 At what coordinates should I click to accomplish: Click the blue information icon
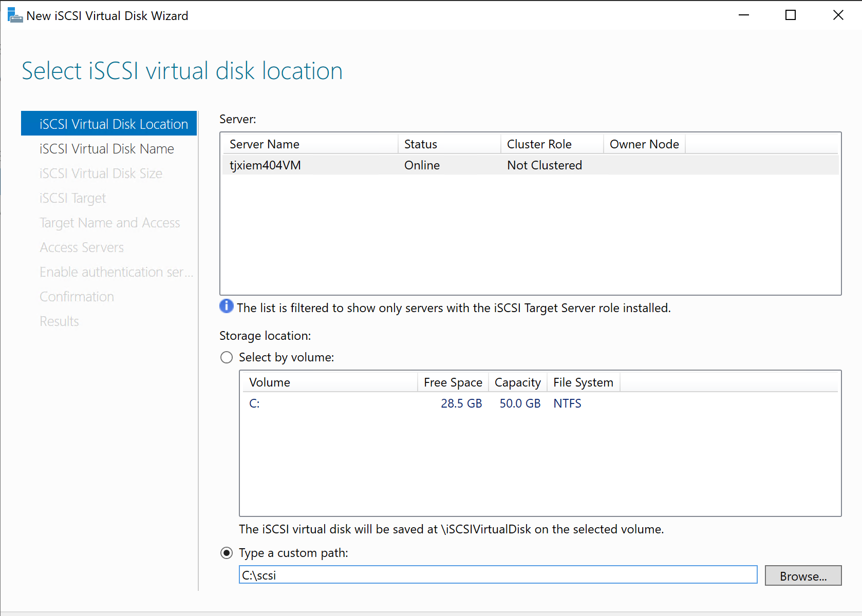tap(226, 306)
